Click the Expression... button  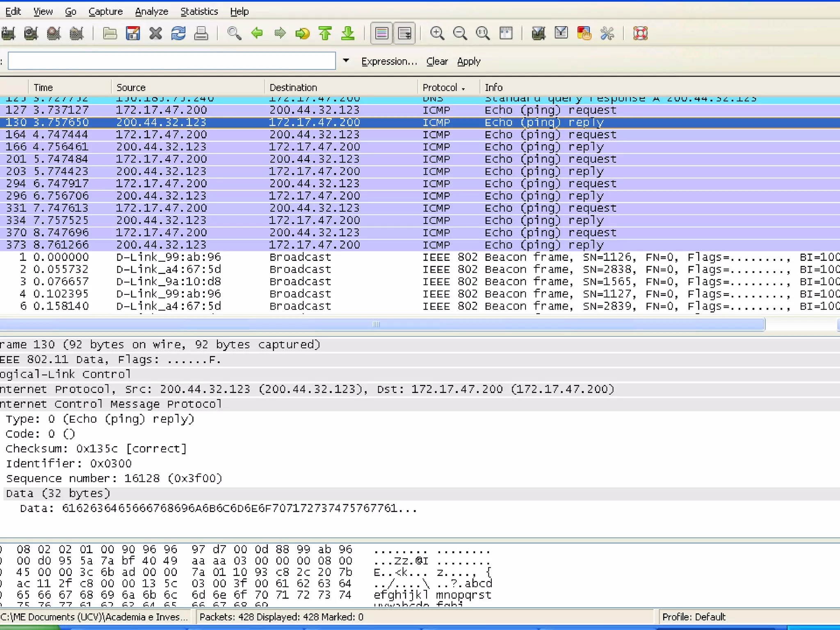click(389, 62)
